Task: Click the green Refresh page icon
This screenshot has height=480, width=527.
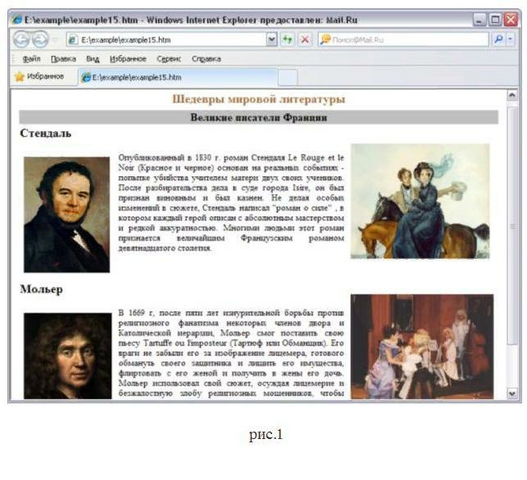Action: tap(287, 40)
